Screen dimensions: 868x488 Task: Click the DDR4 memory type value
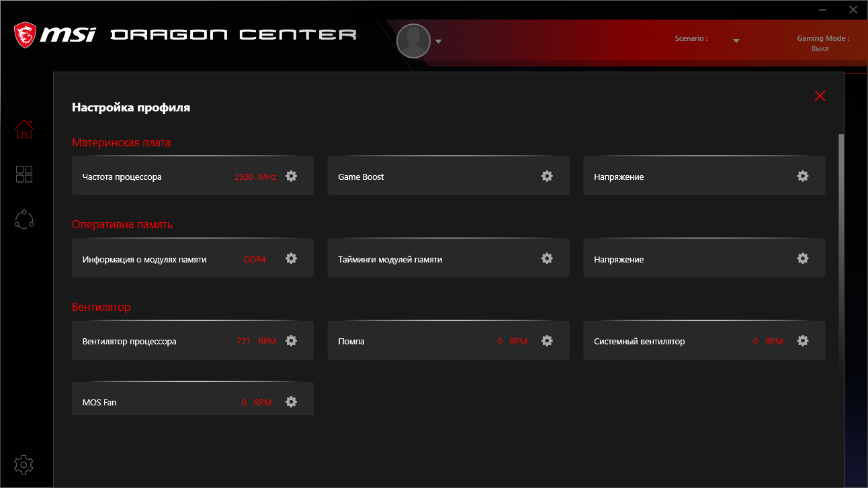click(255, 259)
